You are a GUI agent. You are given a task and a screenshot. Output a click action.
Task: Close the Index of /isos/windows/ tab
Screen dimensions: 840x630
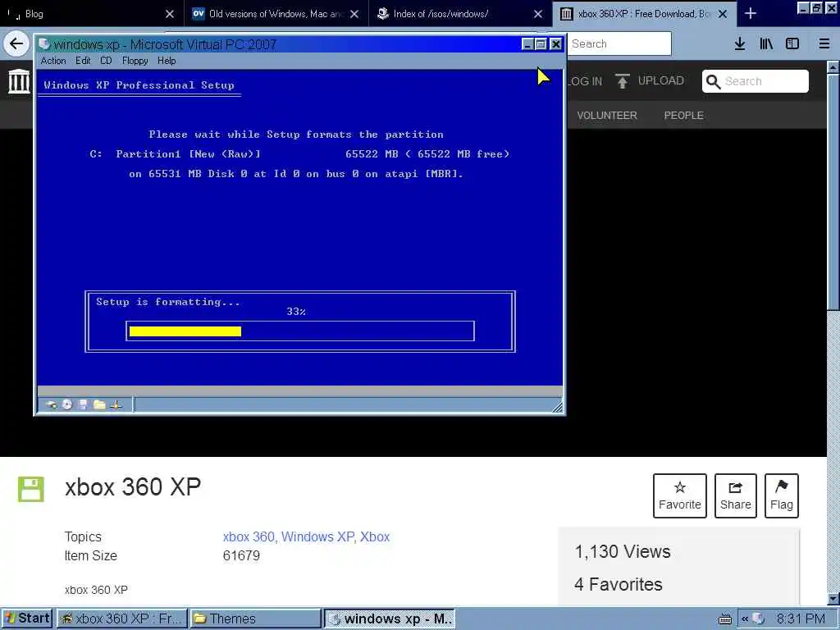(538, 14)
